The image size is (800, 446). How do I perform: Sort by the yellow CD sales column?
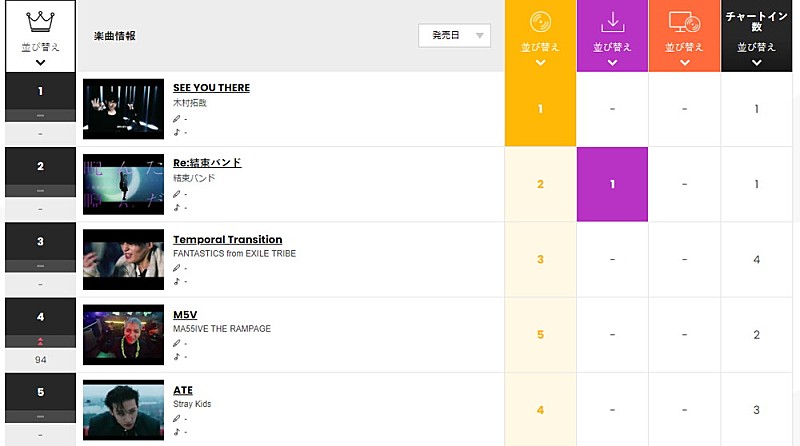[540, 54]
